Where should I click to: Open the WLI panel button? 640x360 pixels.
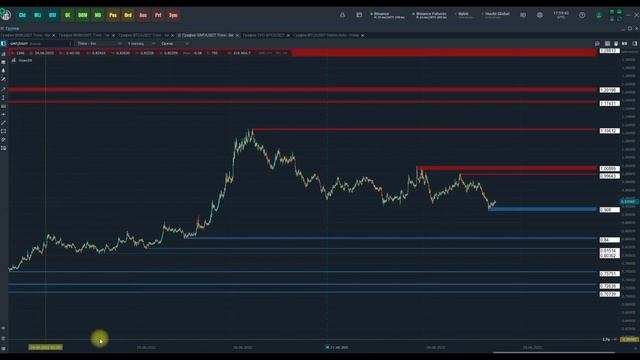(x=37, y=15)
